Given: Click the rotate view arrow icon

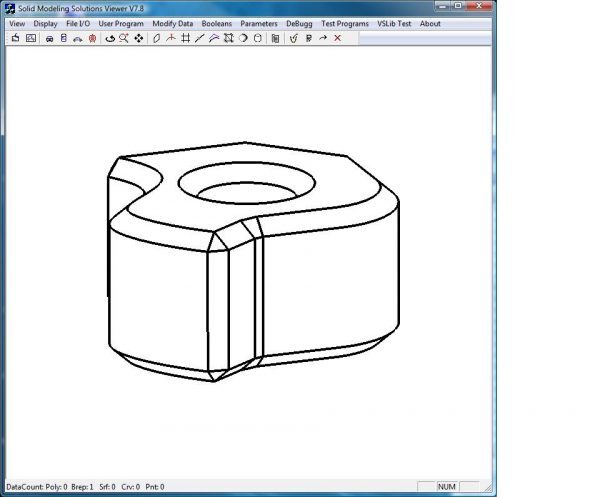Looking at the screenshot, I should point(110,38).
